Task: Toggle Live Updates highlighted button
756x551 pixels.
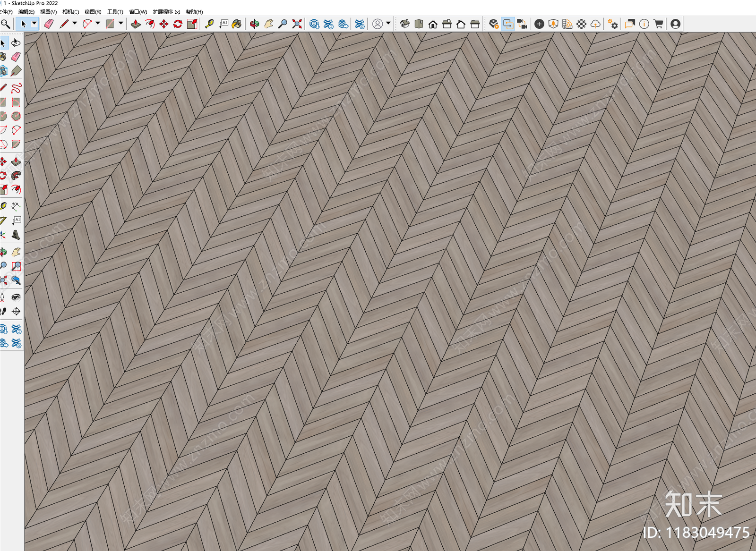Action: (x=508, y=24)
